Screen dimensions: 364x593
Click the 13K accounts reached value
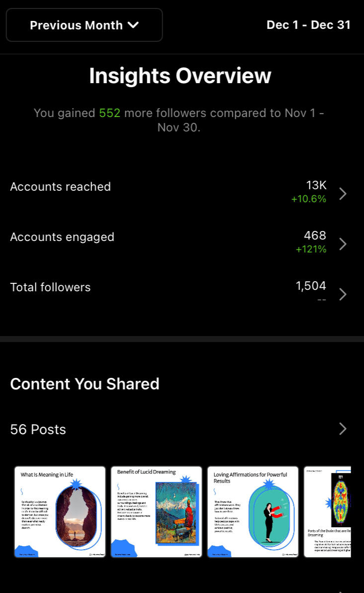316,185
